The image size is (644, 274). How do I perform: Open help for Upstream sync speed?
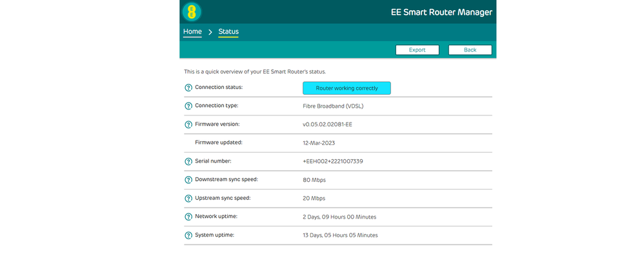pos(188,199)
